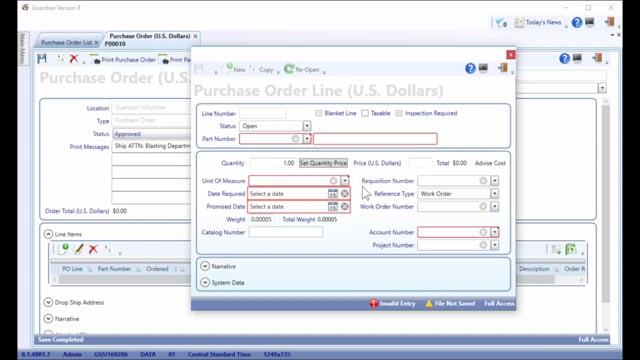The width and height of the screenshot is (640, 360).
Task: Click the Requisition Number lookup icon
Action: pos(483,180)
